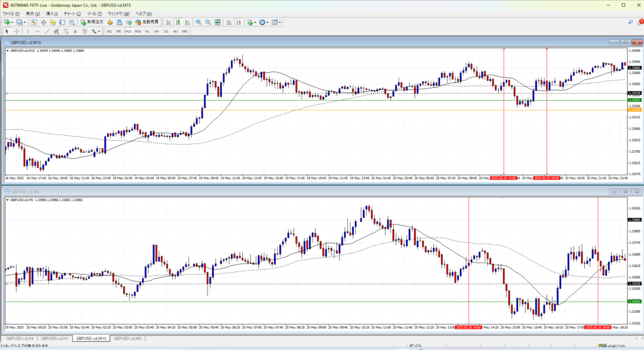Open the periodicity clock dropdown

click(x=267, y=22)
